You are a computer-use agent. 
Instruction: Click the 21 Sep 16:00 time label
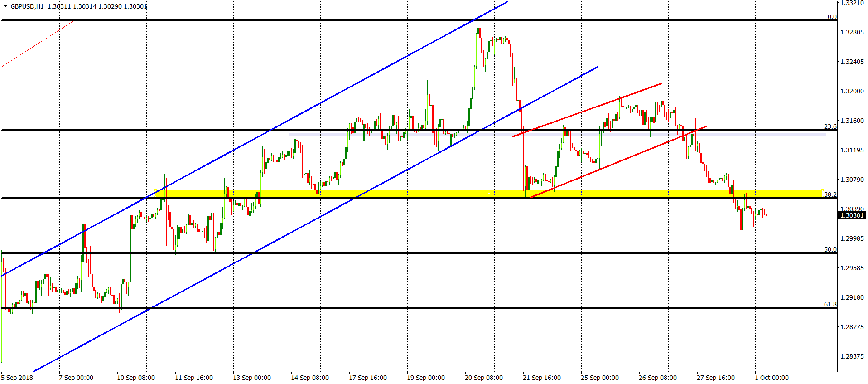coord(542,378)
